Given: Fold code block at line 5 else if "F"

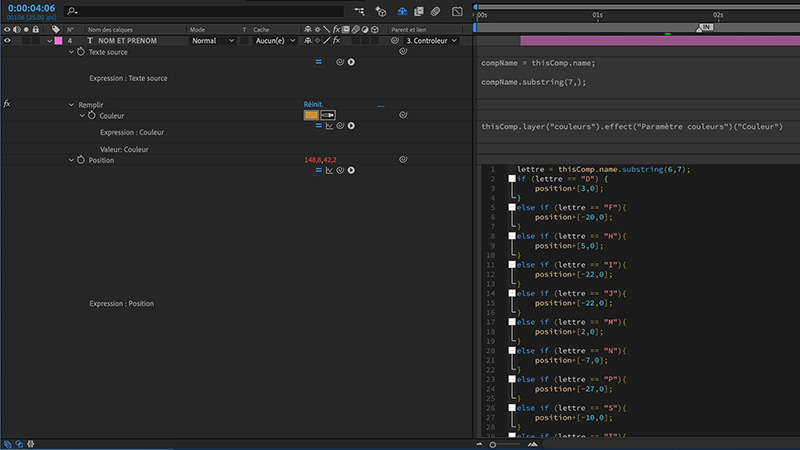Looking at the screenshot, I should coord(512,207).
